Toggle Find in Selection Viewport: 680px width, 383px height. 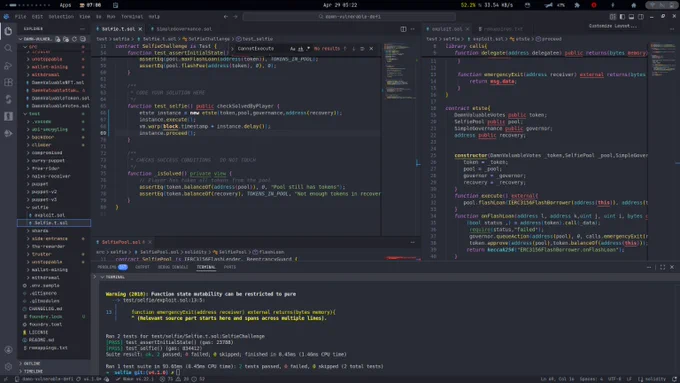click(362, 49)
